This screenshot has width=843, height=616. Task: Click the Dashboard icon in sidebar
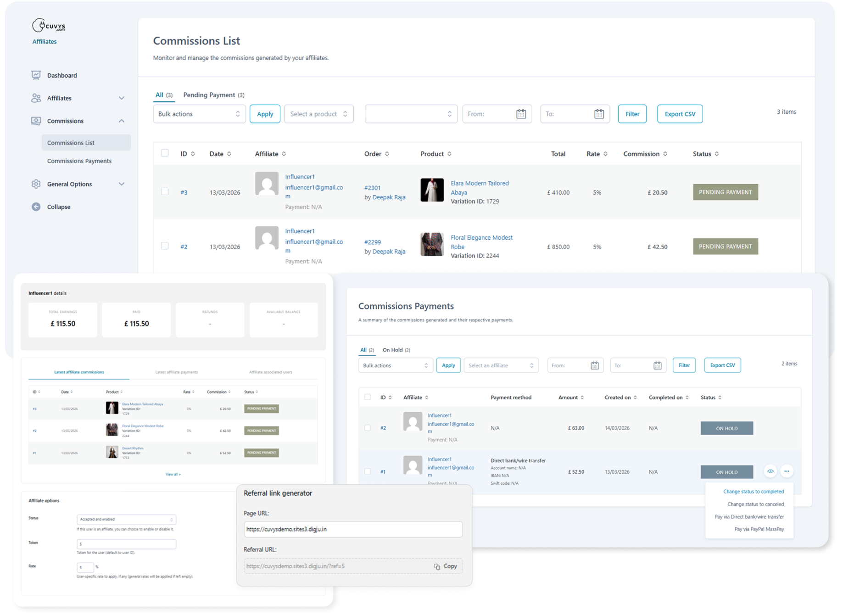[x=36, y=75]
